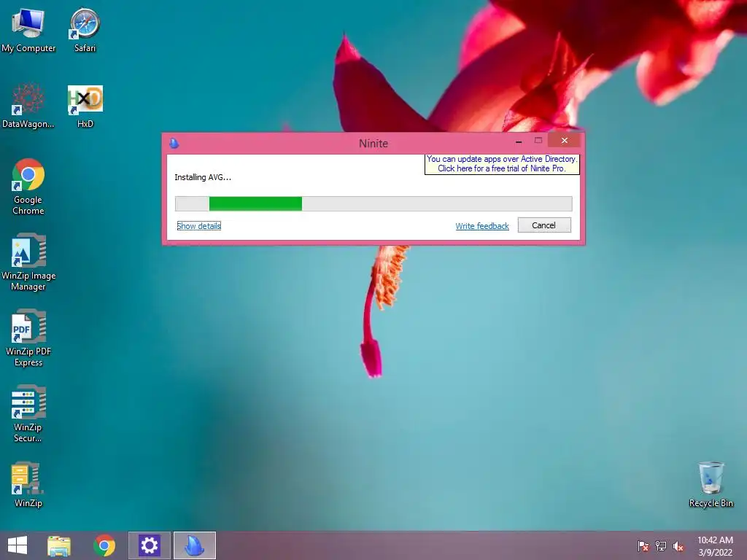Select the Safari desktop shortcut
The height and width of the screenshot is (560, 747).
[85, 29]
